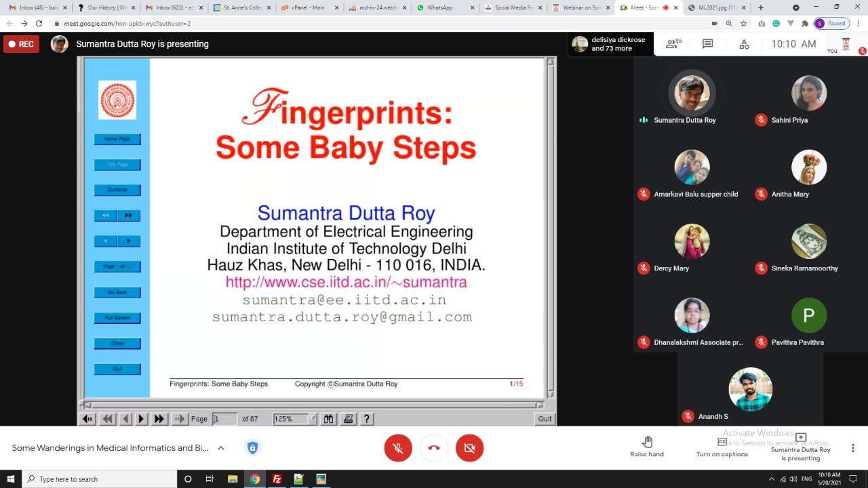The image size is (868, 488).
Task: Select the Pavithra Pavithra tile with the P avatar
Action: click(809, 316)
